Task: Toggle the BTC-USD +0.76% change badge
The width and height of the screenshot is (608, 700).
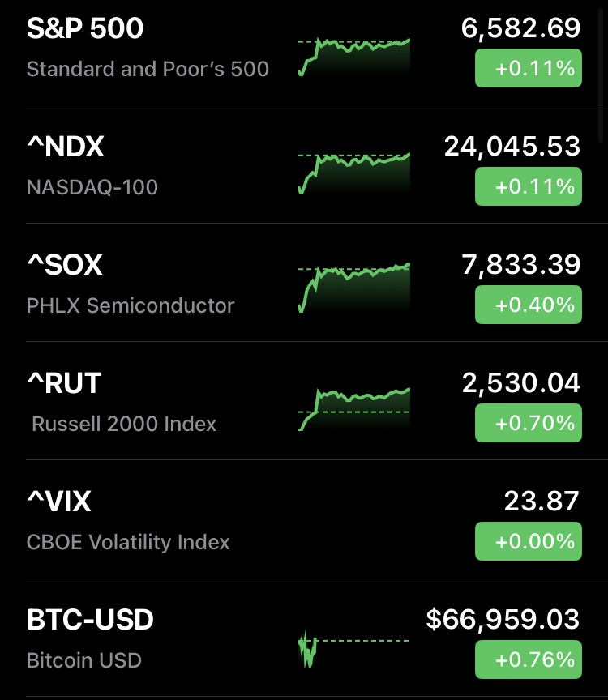Action: [x=528, y=659]
